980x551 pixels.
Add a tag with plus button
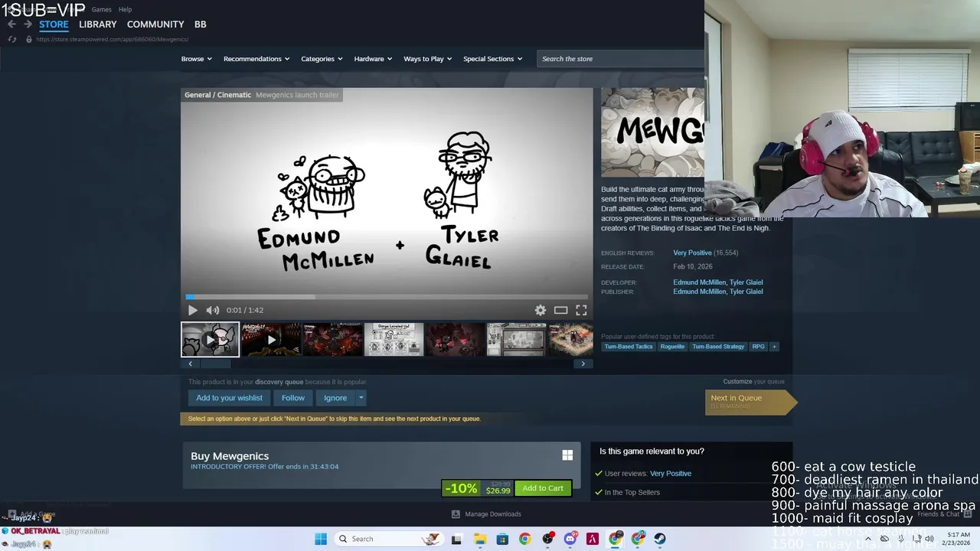[774, 347]
